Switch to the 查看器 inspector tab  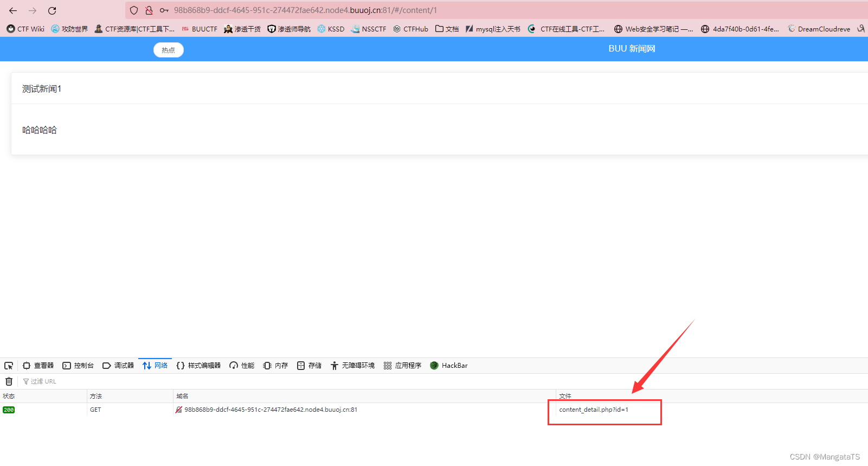point(38,366)
